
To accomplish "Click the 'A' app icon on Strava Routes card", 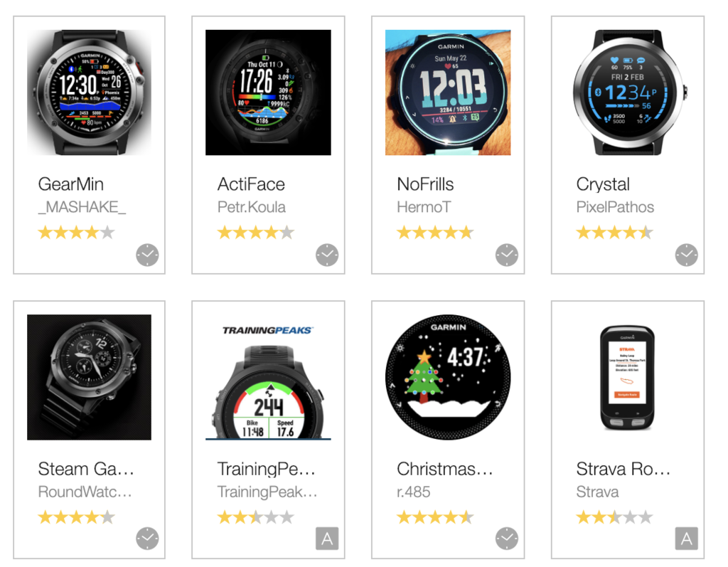I will coord(686,539).
